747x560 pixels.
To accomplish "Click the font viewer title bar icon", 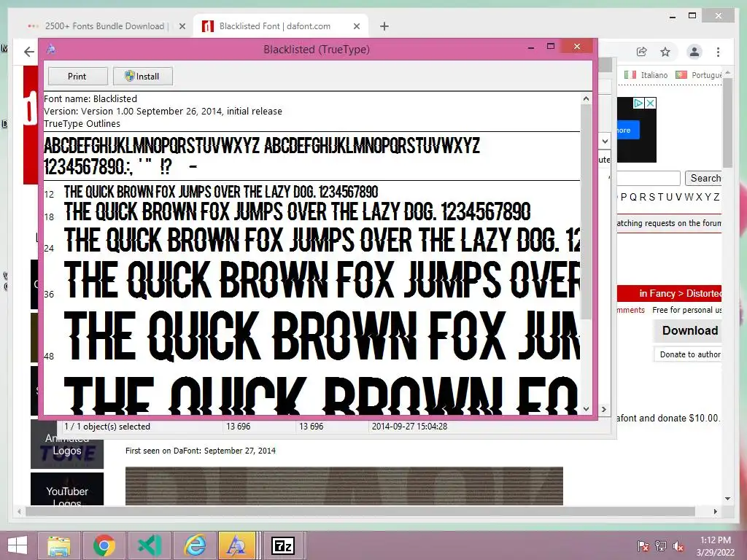I will (x=51, y=49).
